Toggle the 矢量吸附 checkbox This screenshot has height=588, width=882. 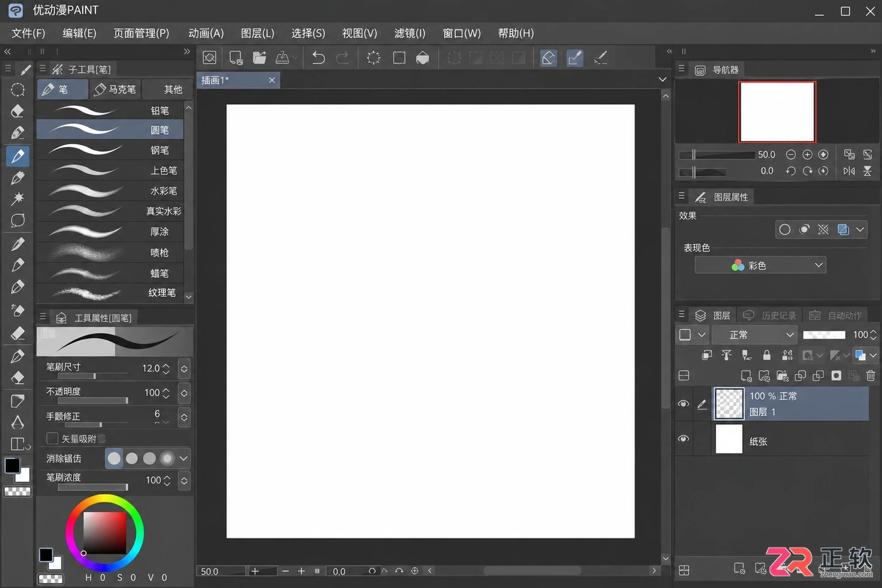tap(52, 439)
